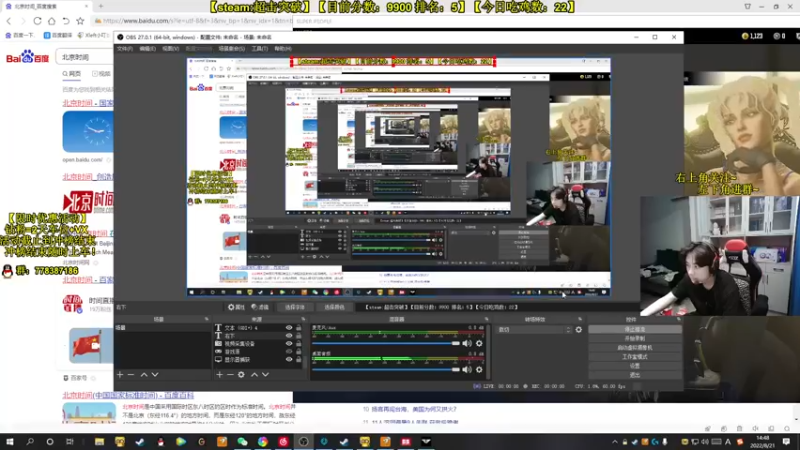This screenshot has width=800, height=450.
Task: Pop out the Audio Mixer dock icon
Action: tap(486, 319)
